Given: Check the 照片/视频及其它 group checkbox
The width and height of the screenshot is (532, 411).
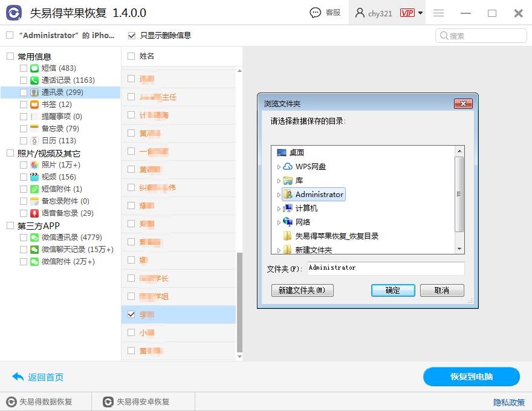Looking at the screenshot, I should pyautogui.click(x=10, y=154).
